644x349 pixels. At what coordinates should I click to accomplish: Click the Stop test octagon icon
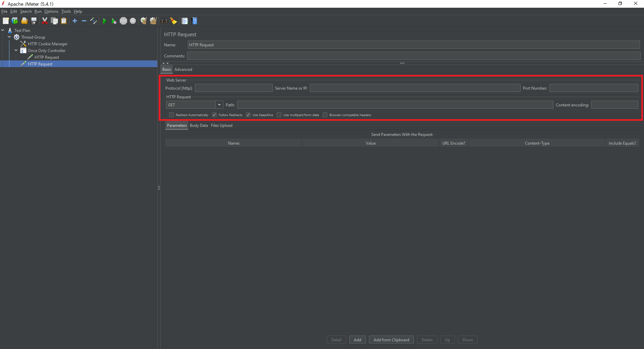click(x=123, y=21)
